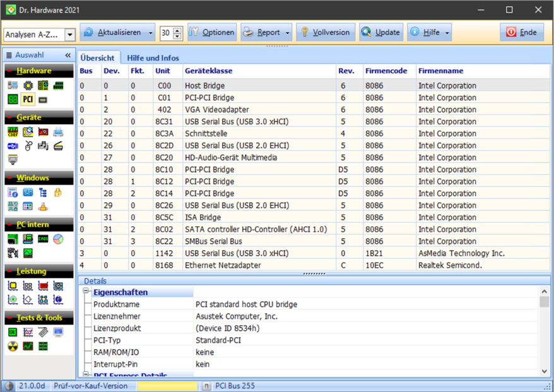Click the CMOS icon under PC intern

click(43, 239)
